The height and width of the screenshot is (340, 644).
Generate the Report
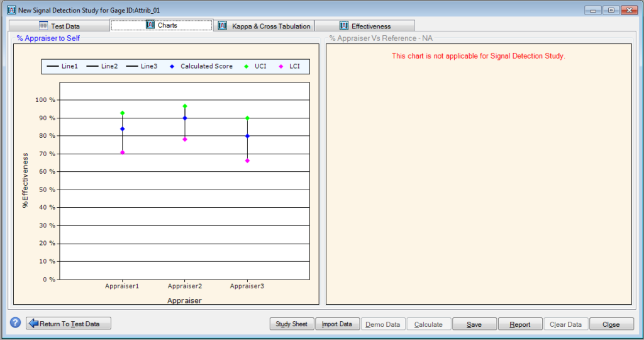click(x=520, y=324)
